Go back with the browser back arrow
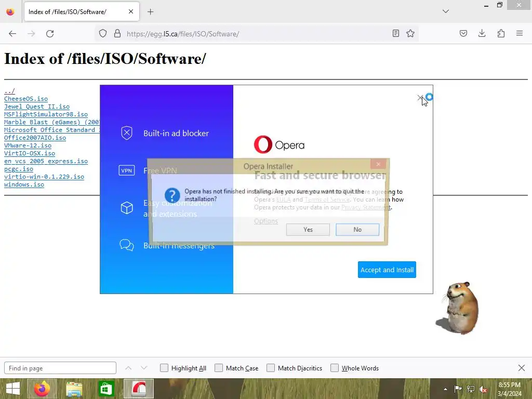 click(x=12, y=34)
